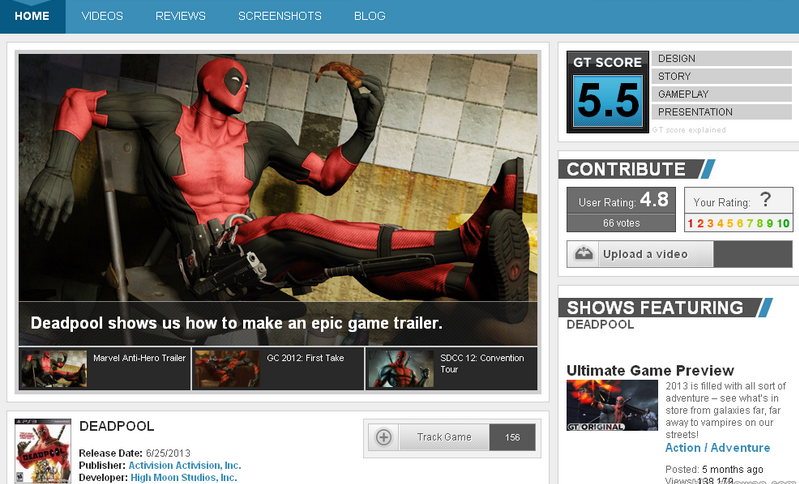The height and width of the screenshot is (484, 799).
Task: Click the upload icon next to Upload a video
Action: (x=582, y=254)
